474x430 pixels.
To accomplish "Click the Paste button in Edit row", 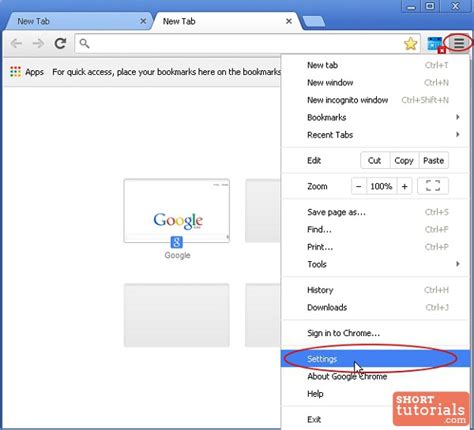I will [x=433, y=160].
